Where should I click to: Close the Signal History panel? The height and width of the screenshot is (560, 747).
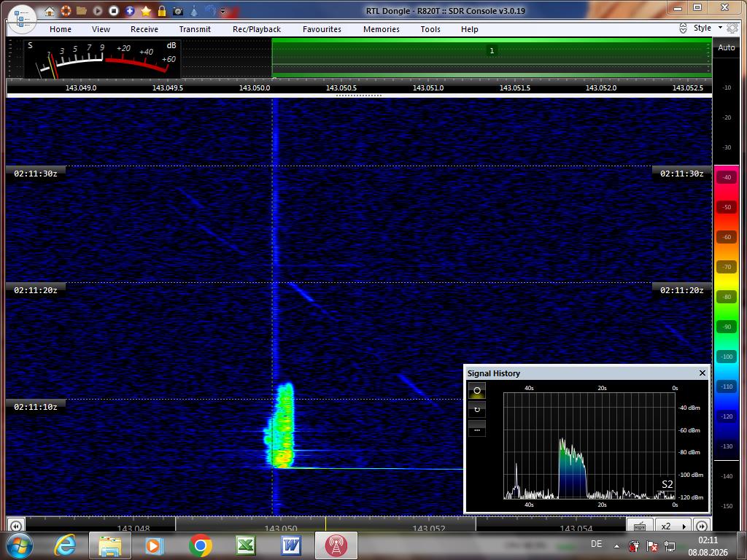coord(703,373)
